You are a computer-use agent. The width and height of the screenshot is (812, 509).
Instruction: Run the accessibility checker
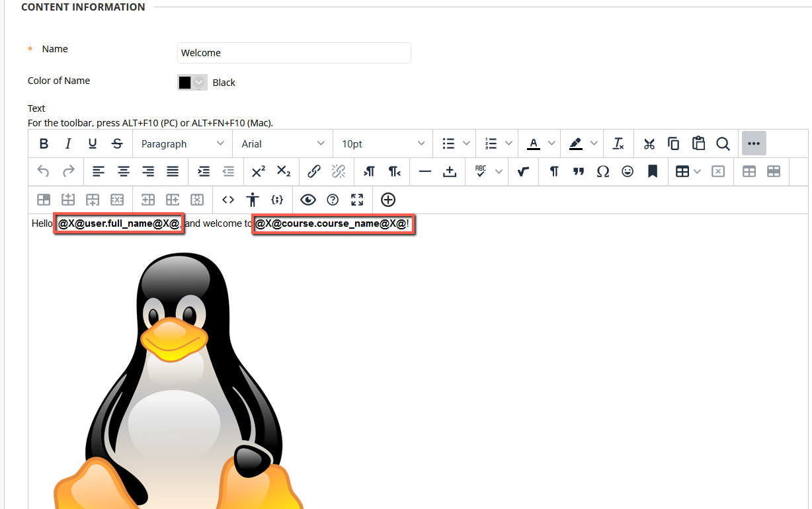tap(253, 199)
